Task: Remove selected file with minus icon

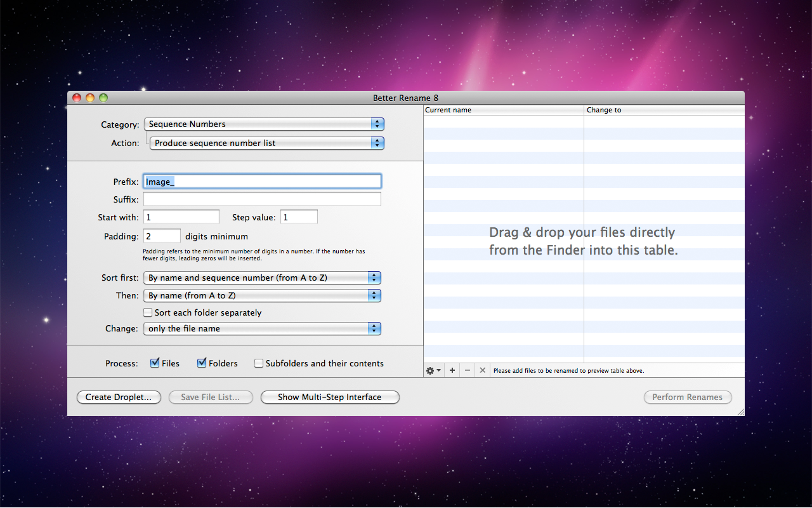Action: click(468, 370)
